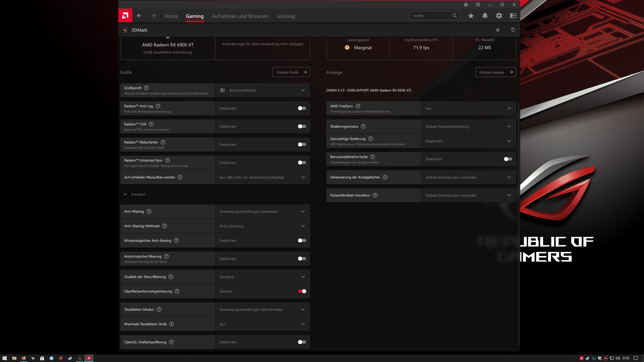Open Globale Grafik settings
This screenshot has width=644, height=362.
click(291, 72)
